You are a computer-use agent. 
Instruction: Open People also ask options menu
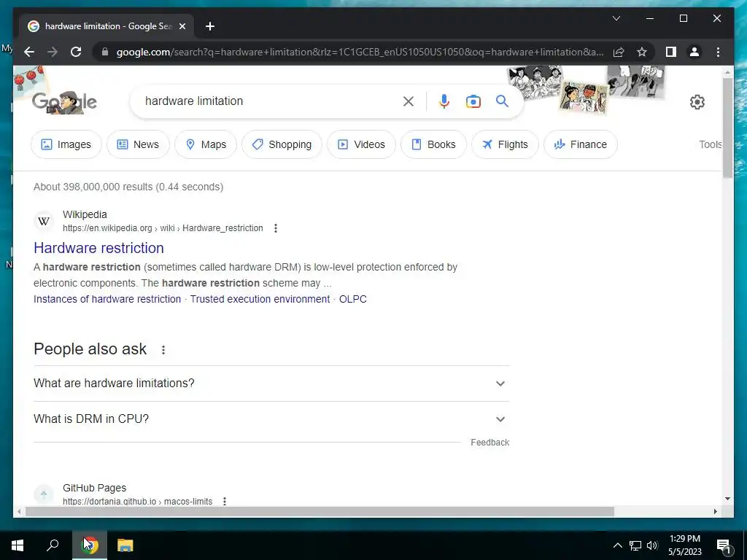[163, 350]
